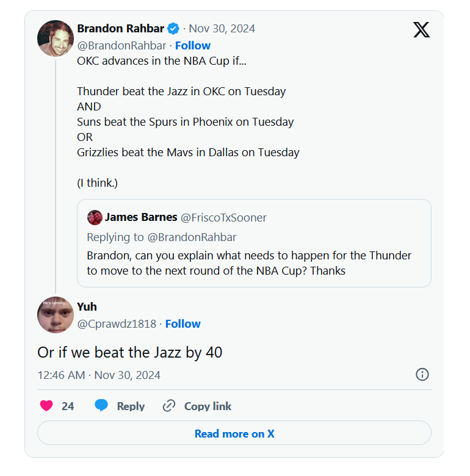Image resolution: width=470 pixels, height=476 pixels.
Task: Open the tweet info circle icon
Action: point(422,375)
